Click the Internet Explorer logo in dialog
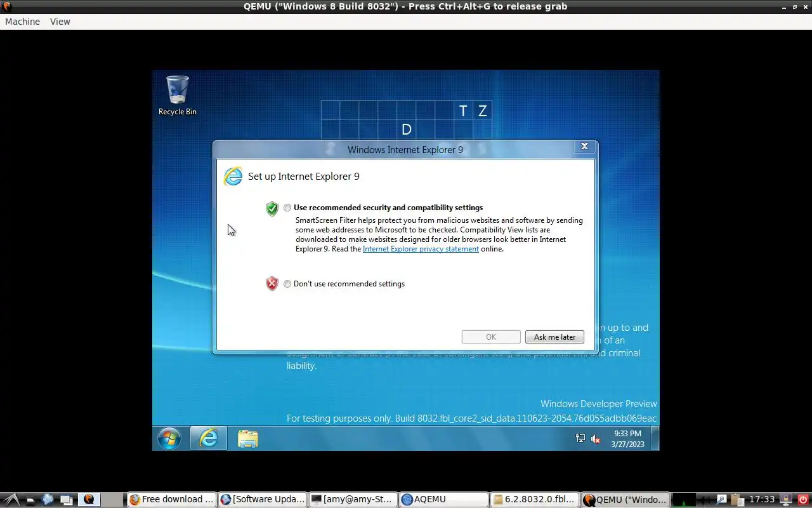Screen dimensions: 812x508 [233, 176]
